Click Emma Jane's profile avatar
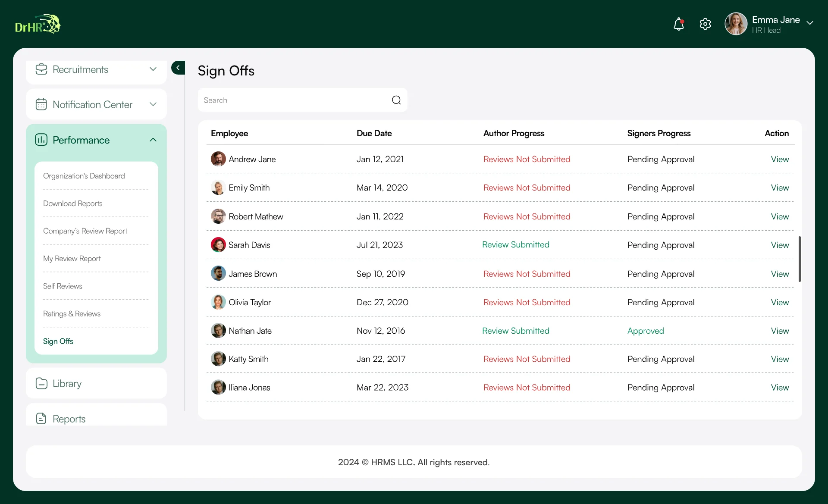This screenshot has height=504, width=828. pos(736,24)
